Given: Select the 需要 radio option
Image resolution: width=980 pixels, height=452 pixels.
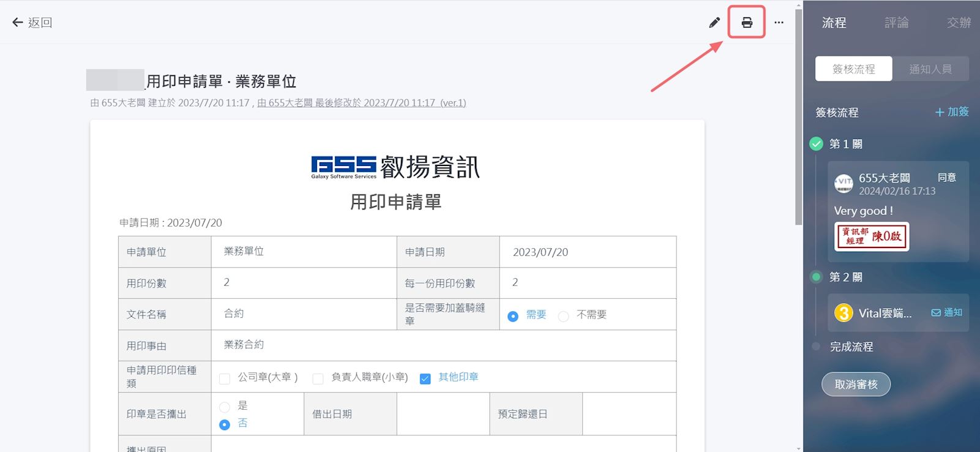Looking at the screenshot, I should pyautogui.click(x=513, y=316).
